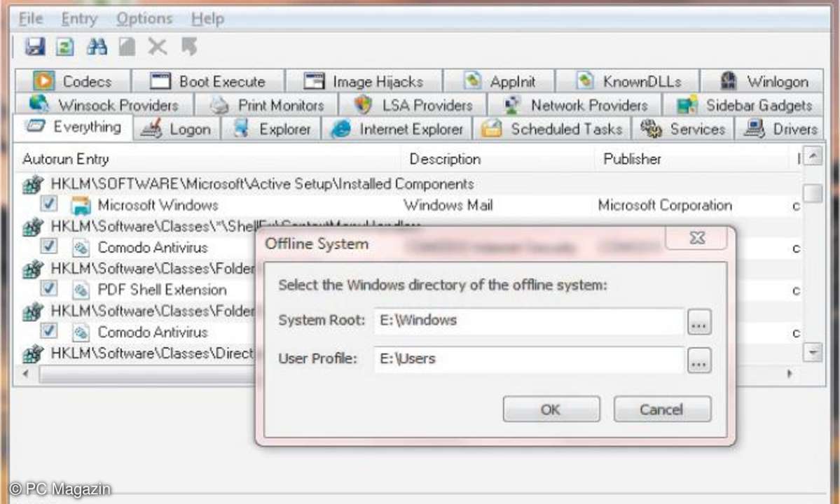This screenshot has height=504, width=840.
Task: Close the Offline System dialog
Action: [x=696, y=237]
